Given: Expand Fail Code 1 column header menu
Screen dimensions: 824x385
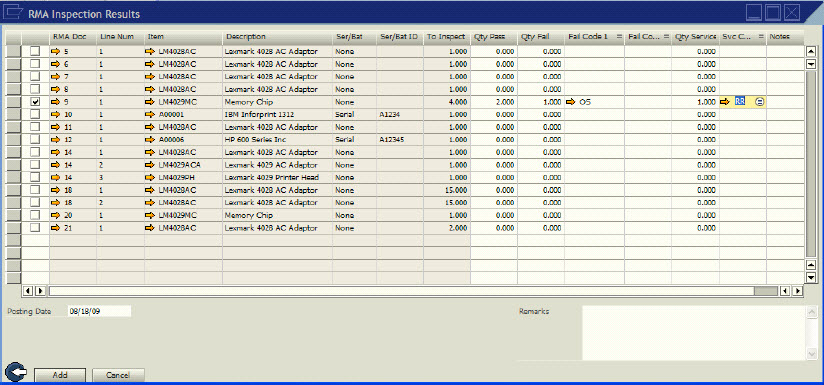Looking at the screenshot, I should [x=619, y=37].
